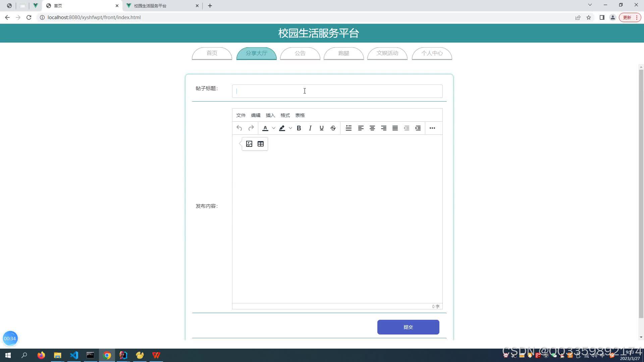Apply the highlight background color marker
Screen dimensions: 644x362
click(x=282, y=128)
